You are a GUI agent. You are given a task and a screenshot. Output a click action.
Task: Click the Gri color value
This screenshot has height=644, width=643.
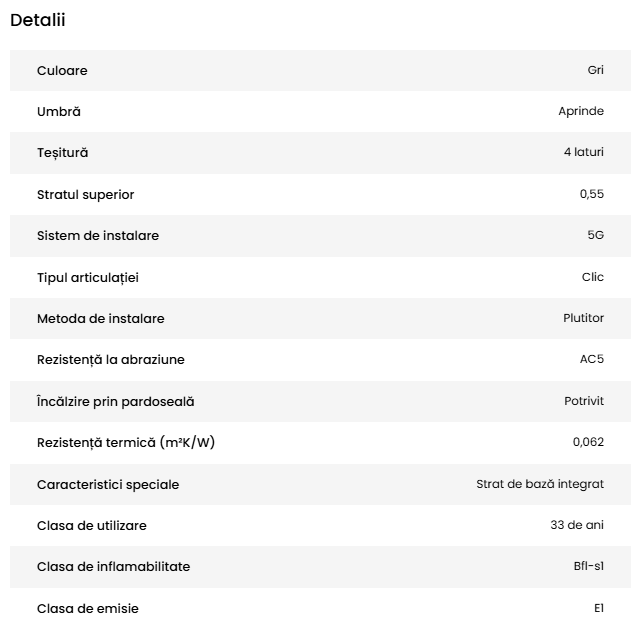(595, 71)
